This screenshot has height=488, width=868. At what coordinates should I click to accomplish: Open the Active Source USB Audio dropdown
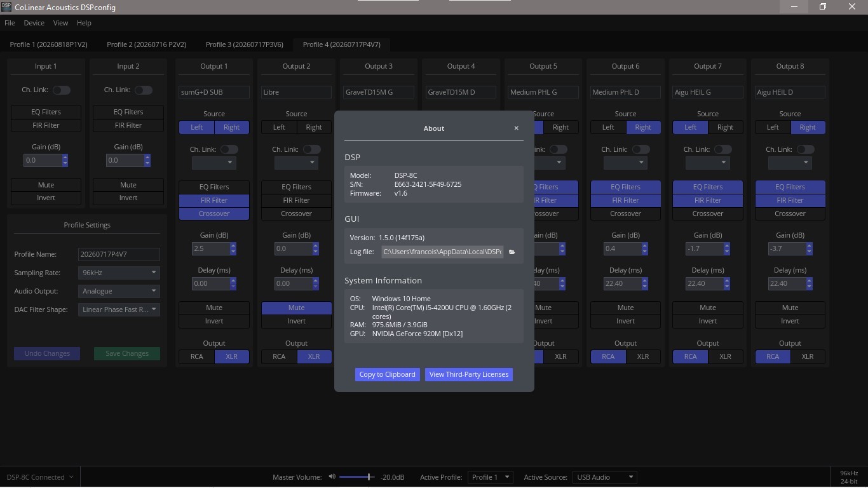[x=604, y=477]
